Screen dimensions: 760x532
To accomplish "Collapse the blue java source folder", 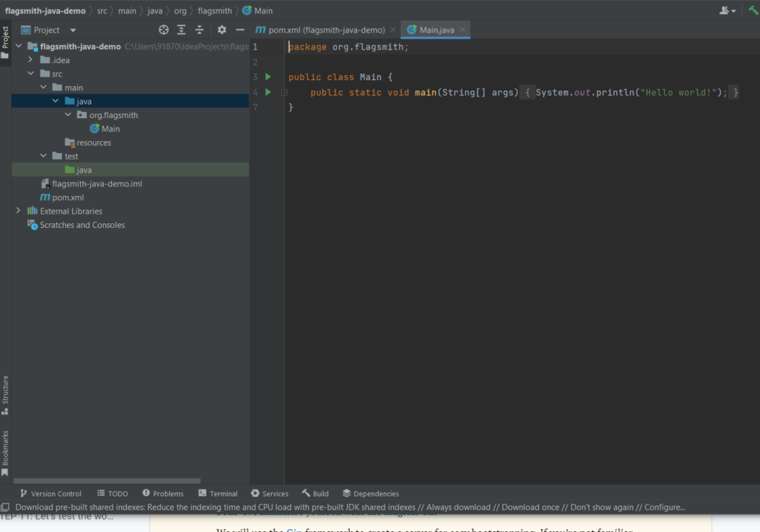I will pos(56,101).
